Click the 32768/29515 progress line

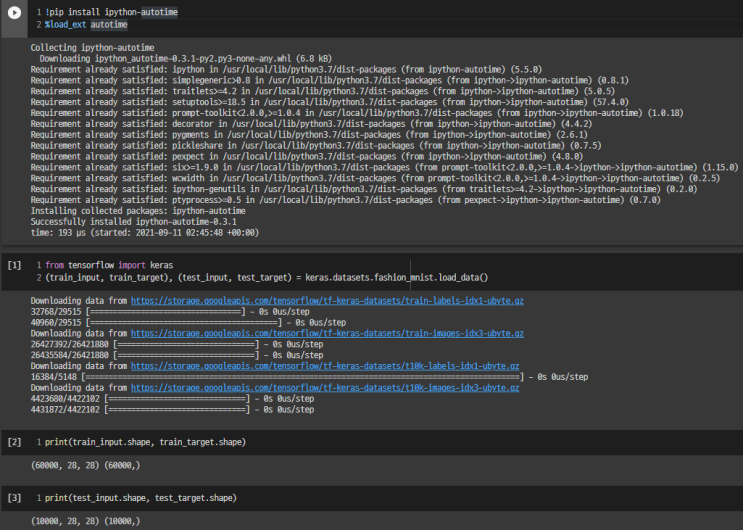pos(170,311)
